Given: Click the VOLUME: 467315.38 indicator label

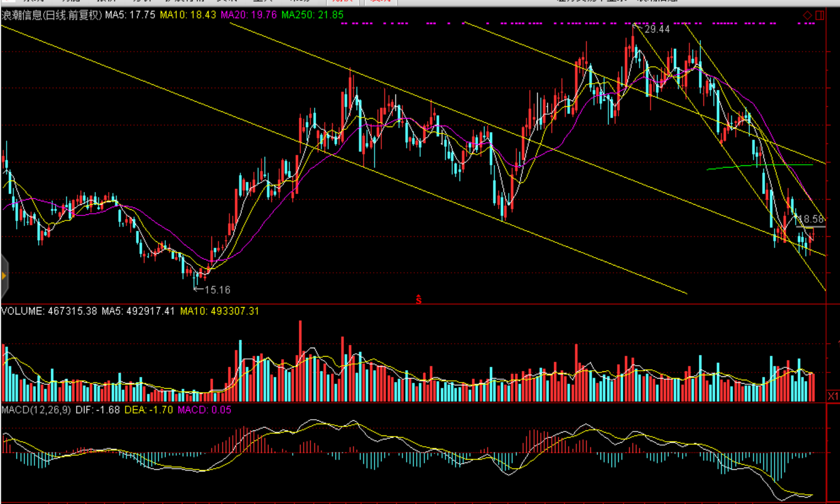Looking at the screenshot, I should [x=49, y=311].
